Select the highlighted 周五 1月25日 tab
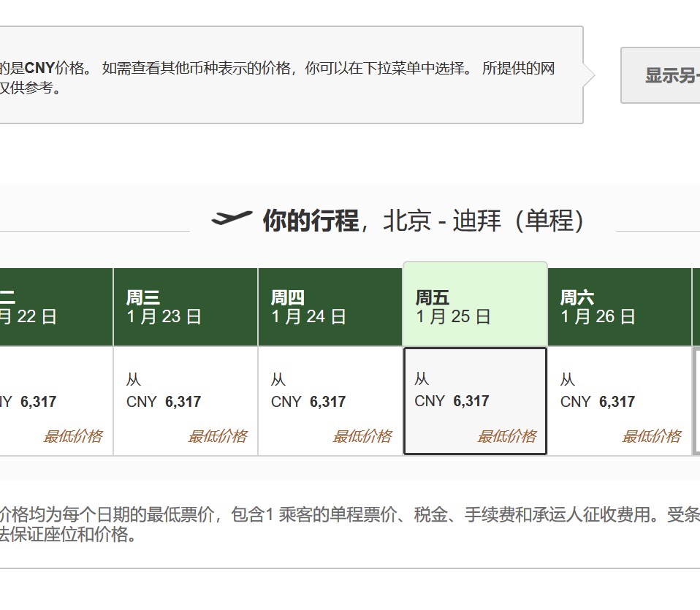 coord(474,307)
